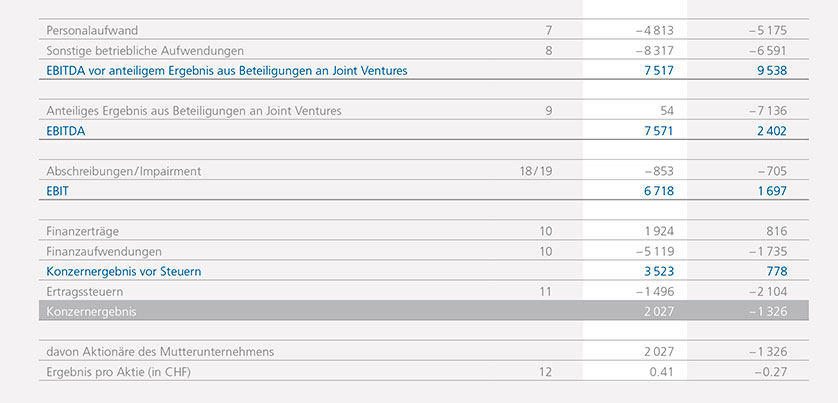Viewport: 838px width, 403px height.
Task: Select the Sonstige betriebliche Aufwendungen label
Action: (145, 50)
